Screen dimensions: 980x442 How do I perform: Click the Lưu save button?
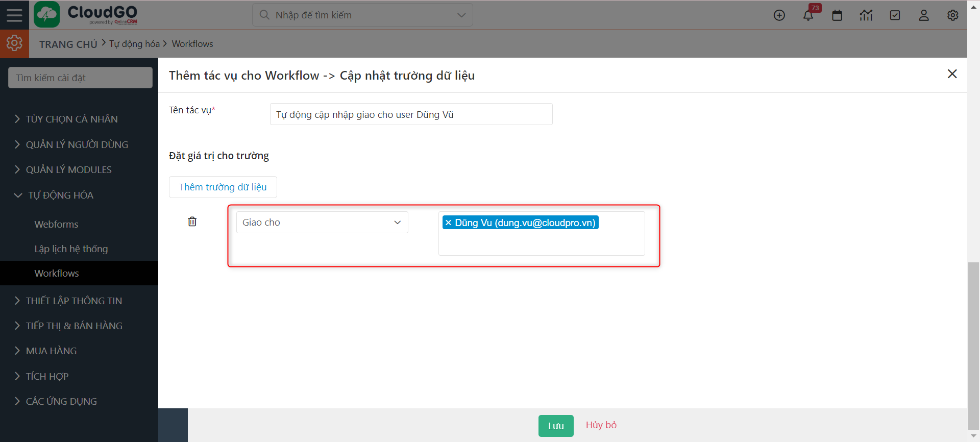[555, 426]
